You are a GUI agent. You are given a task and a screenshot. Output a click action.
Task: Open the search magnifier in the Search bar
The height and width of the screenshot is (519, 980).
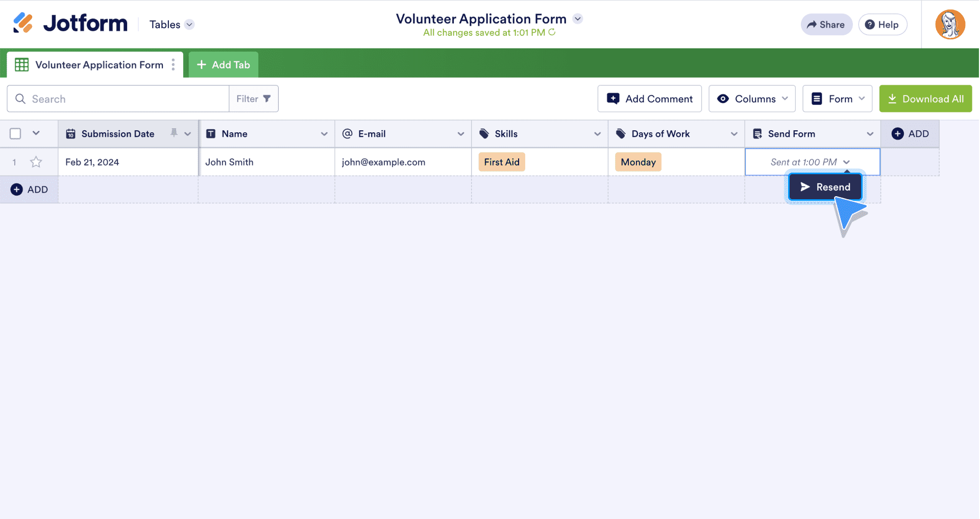pos(20,99)
